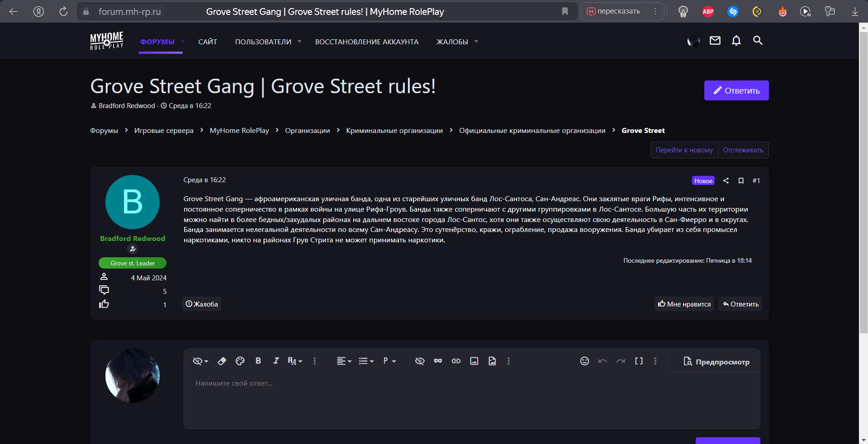Image resolution: width=868 pixels, height=444 pixels.
Task: Open the ЖАЛОБЫ menu item
Action: (x=452, y=42)
